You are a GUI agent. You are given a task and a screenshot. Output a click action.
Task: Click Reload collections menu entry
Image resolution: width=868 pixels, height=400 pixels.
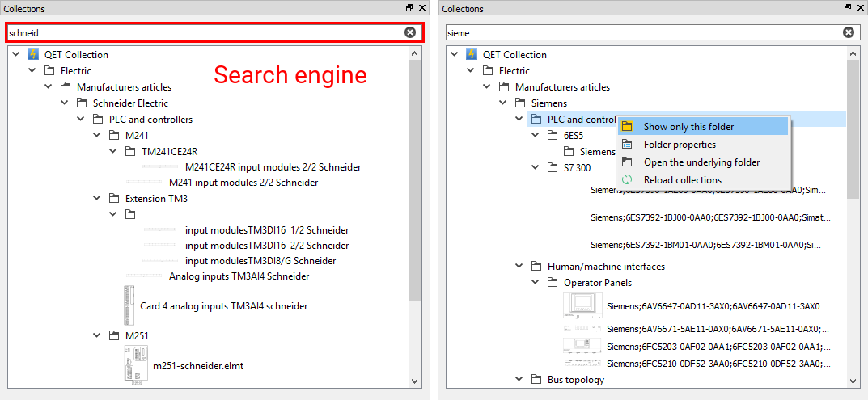click(x=702, y=180)
